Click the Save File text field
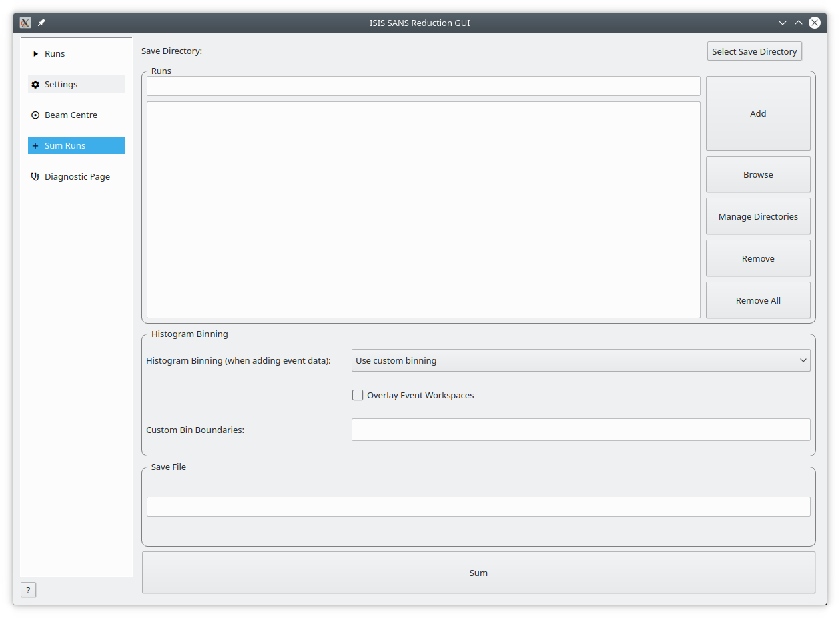 click(478, 506)
